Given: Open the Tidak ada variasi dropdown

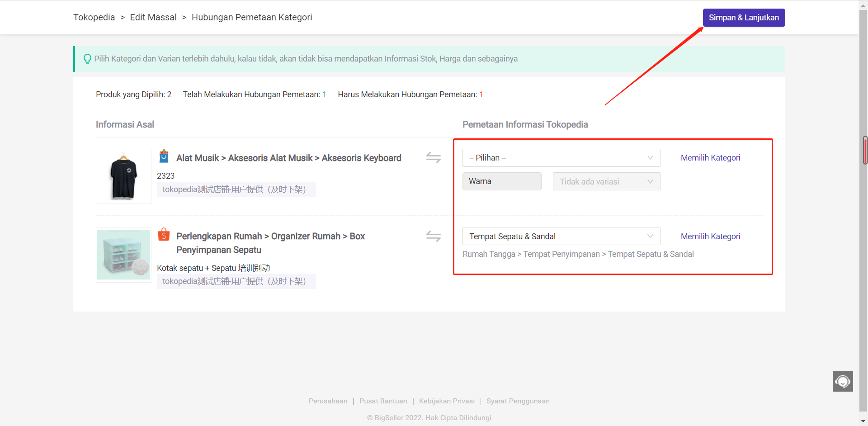Looking at the screenshot, I should point(606,181).
